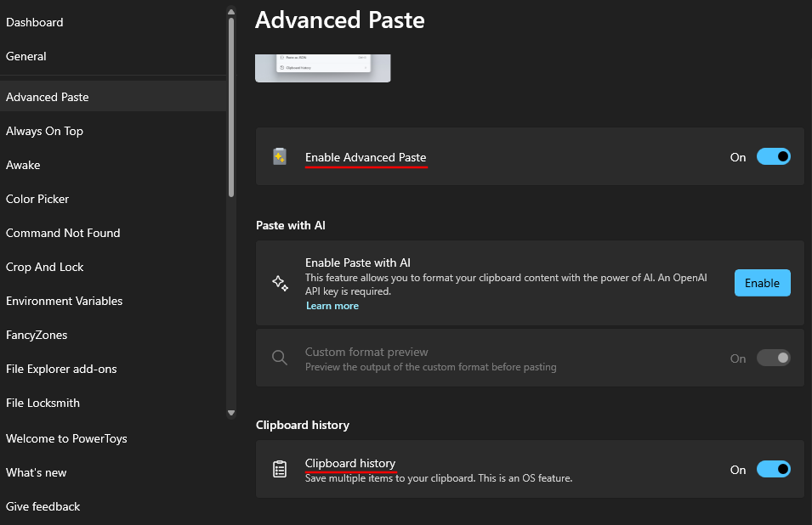Click the Advanced Paste sparkle clipboard icon

point(280,156)
